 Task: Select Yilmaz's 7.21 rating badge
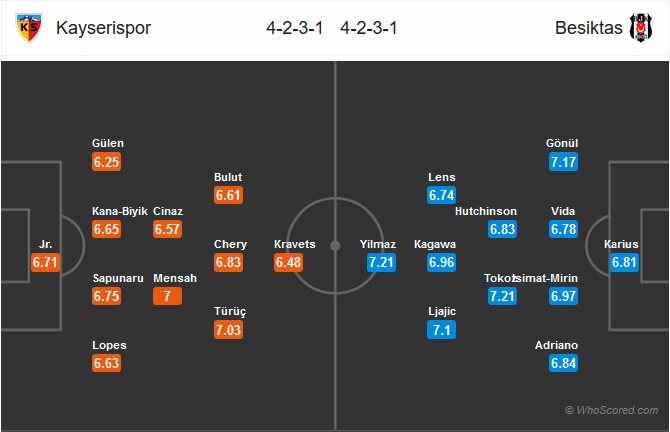(x=381, y=262)
